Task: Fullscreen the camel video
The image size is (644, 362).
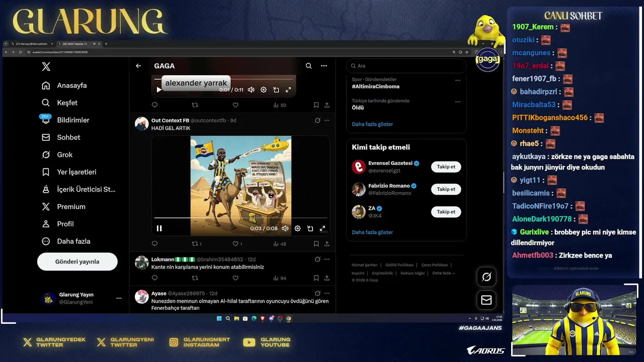Action: coord(323,228)
